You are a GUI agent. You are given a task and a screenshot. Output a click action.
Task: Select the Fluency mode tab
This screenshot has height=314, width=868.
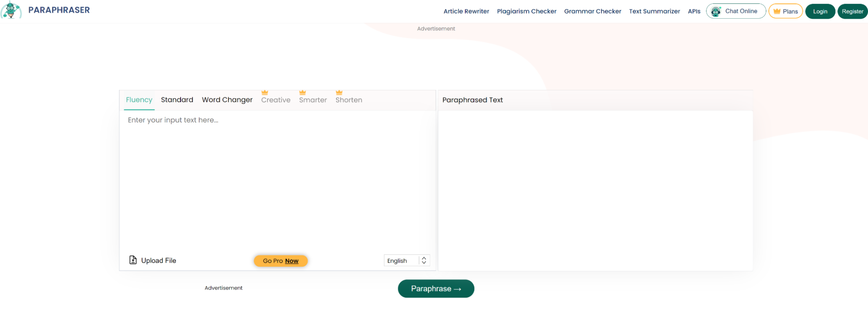tap(139, 100)
